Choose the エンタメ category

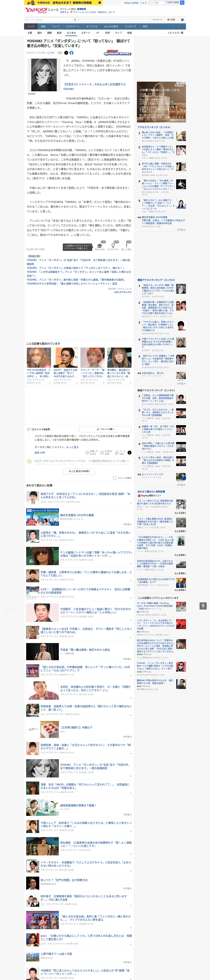(71, 33)
